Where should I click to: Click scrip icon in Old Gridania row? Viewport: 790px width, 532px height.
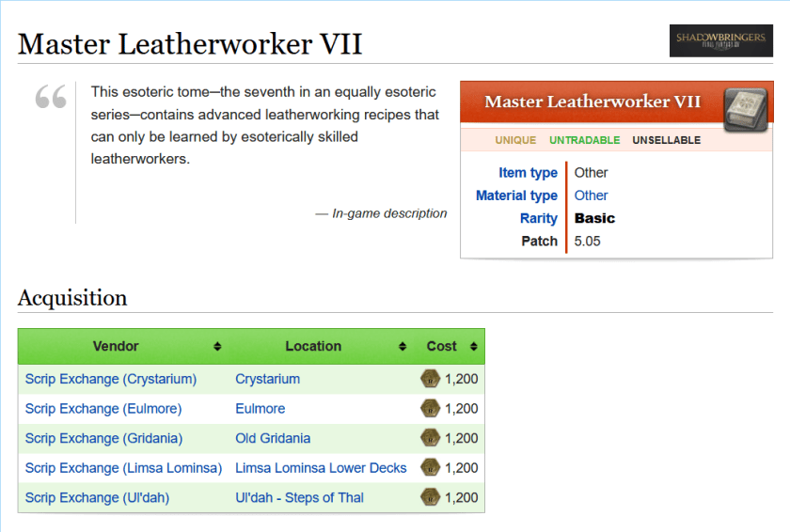[x=431, y=438]
